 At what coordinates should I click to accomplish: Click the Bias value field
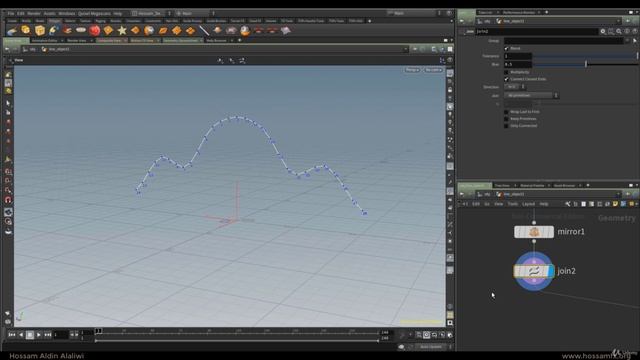click(518, 64)
